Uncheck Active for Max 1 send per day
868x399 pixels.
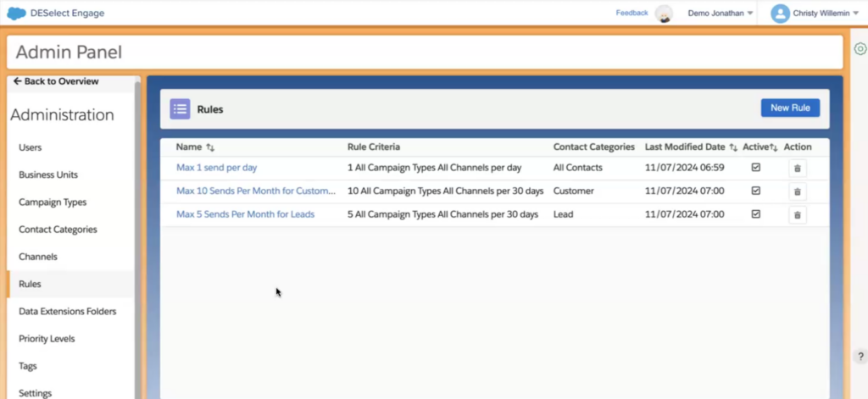[x=756, y=168]
